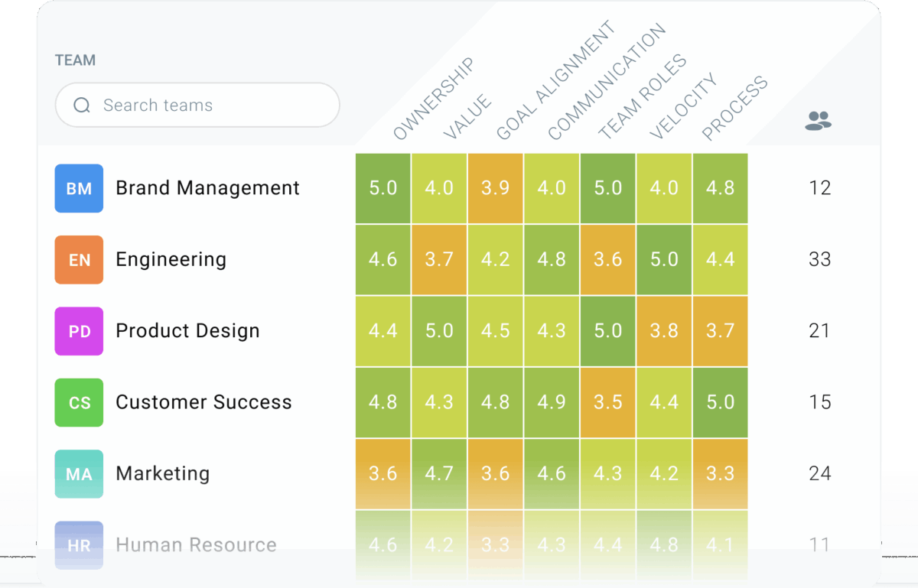The image size is (918, 588).
Task: Click Marketing's 3.3 Process score cell
Action: point(721,474)
